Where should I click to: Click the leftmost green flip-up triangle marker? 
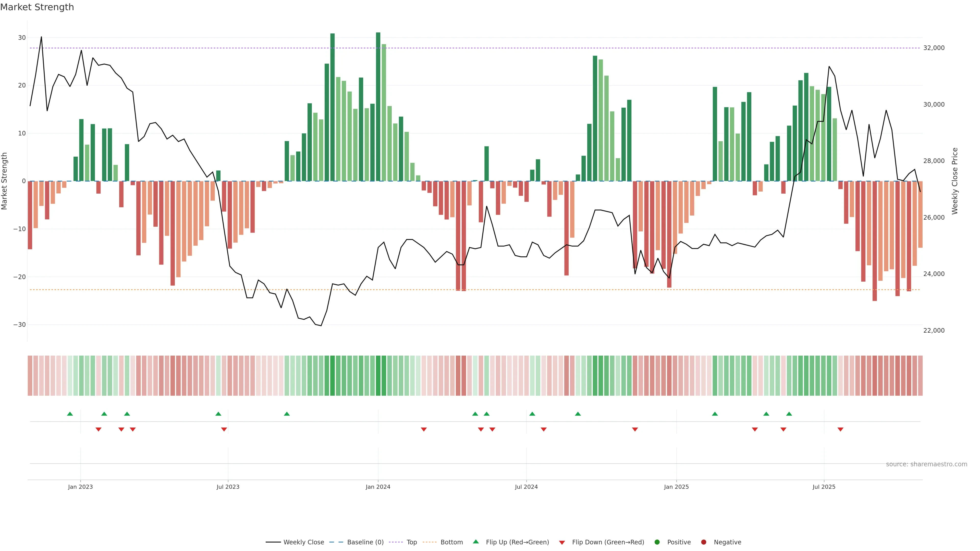70,414
